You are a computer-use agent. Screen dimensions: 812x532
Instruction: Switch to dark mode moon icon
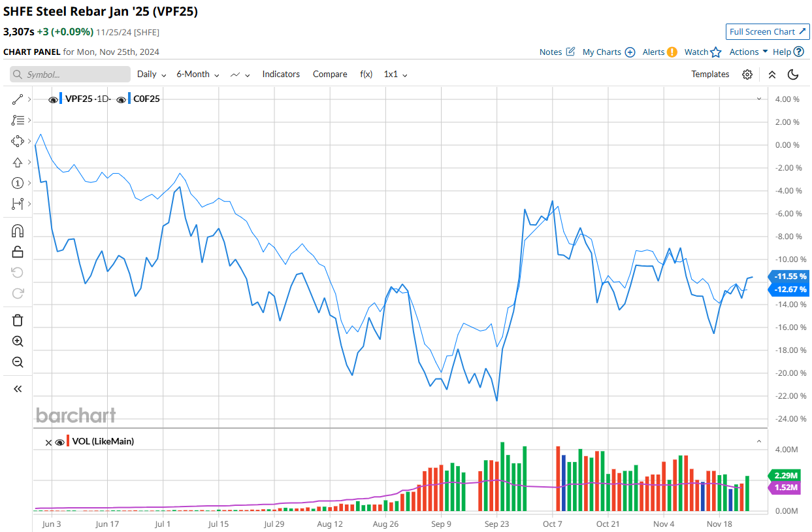793,75
